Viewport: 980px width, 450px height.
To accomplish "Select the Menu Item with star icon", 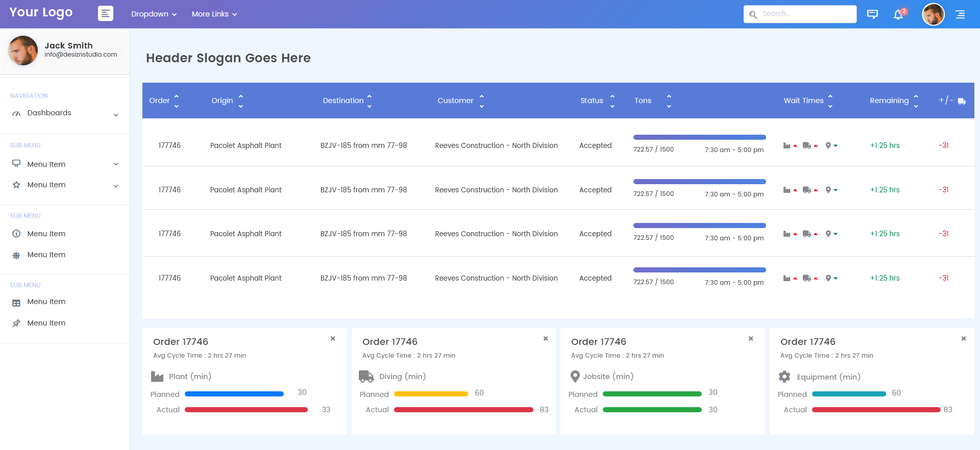I will [x=46, y=185].
